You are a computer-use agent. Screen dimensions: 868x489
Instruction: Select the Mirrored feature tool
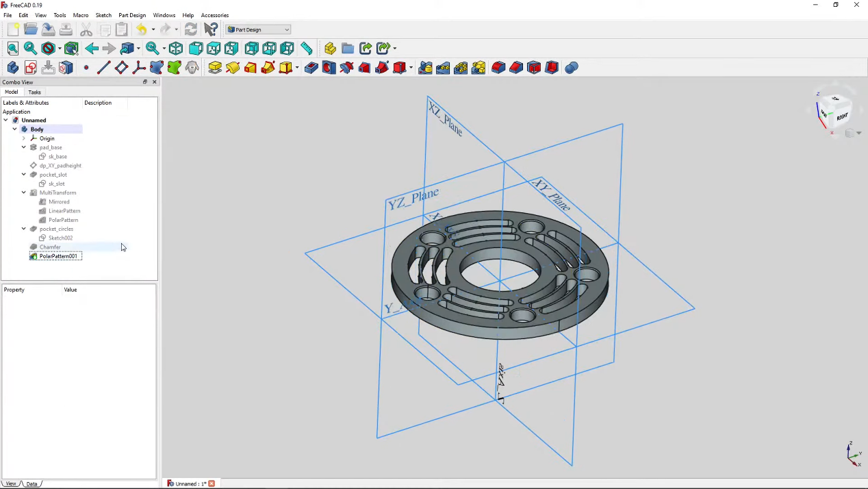click(x=425, y=67)
